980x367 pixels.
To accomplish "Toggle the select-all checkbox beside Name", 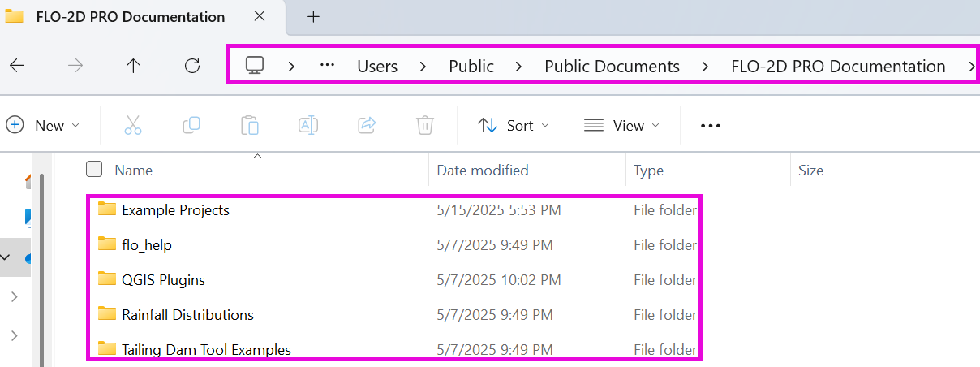I will 94,169.
